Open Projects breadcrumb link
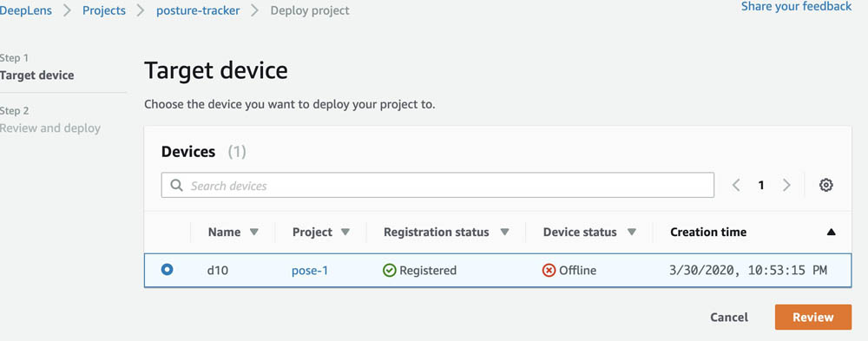The width and height of the screenshot is (868, 341). pos(104,10)
